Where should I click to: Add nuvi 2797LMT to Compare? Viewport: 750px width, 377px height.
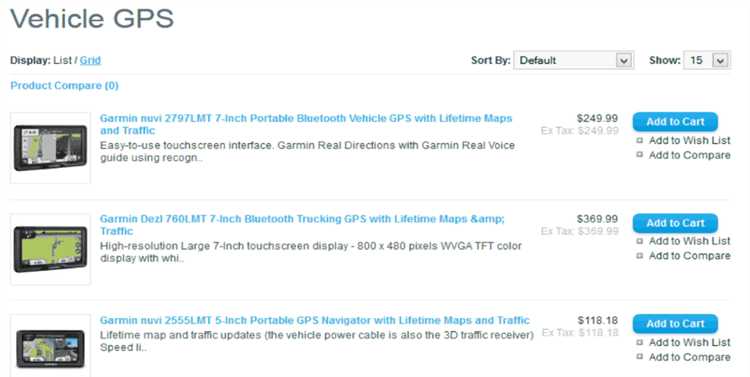[x=689, y=155]
